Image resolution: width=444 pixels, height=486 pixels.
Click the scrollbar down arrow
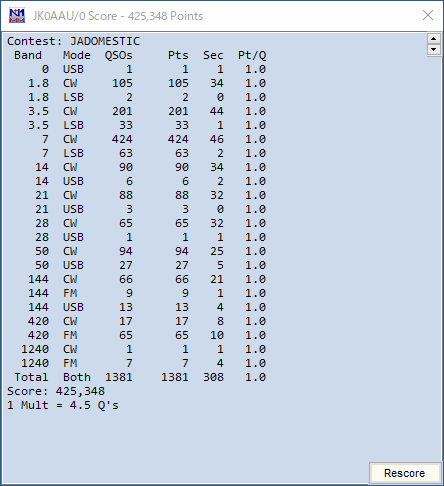coord(433,50)
